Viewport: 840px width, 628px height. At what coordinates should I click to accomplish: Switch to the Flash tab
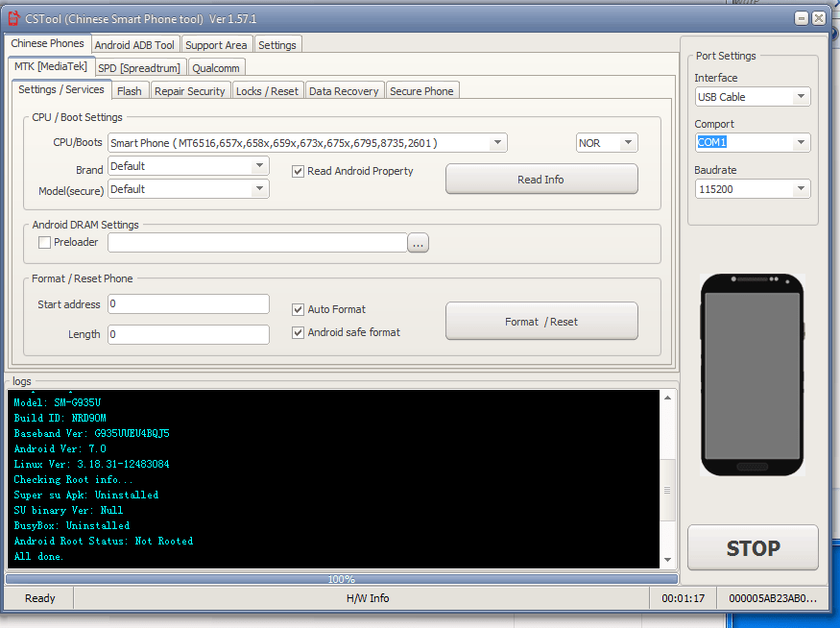[130, 91]
